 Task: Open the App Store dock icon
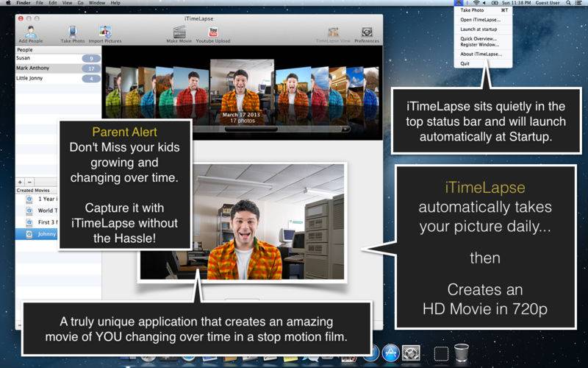coord(391,353)
